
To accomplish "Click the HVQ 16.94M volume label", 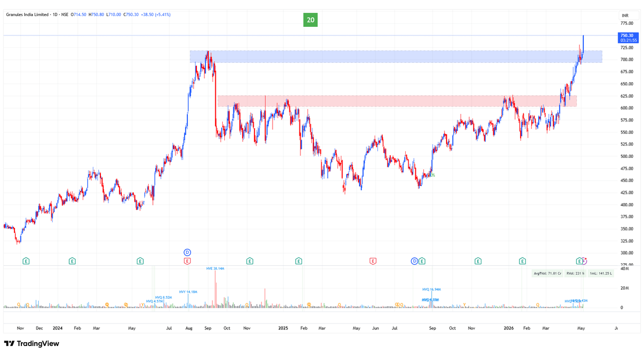I will click(431, 289).
